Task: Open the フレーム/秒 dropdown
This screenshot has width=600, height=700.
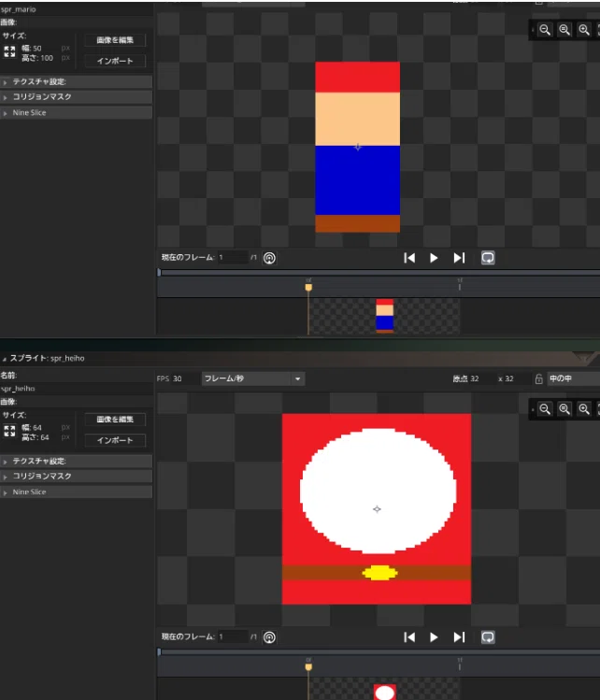Action: point(253,379)
